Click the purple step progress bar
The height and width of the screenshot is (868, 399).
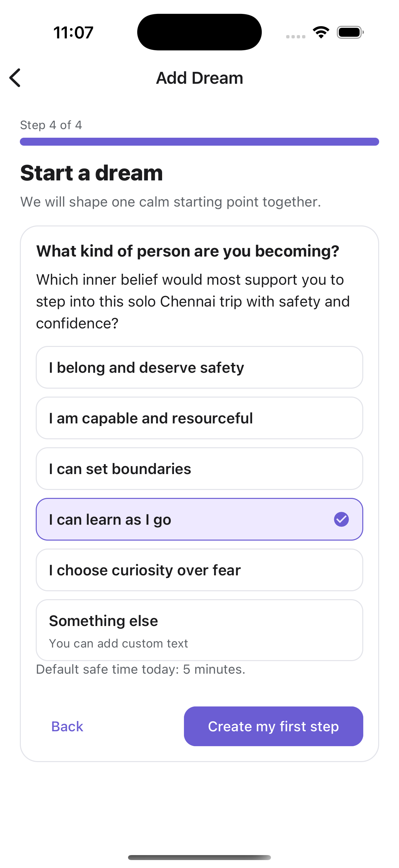(199, 142)
